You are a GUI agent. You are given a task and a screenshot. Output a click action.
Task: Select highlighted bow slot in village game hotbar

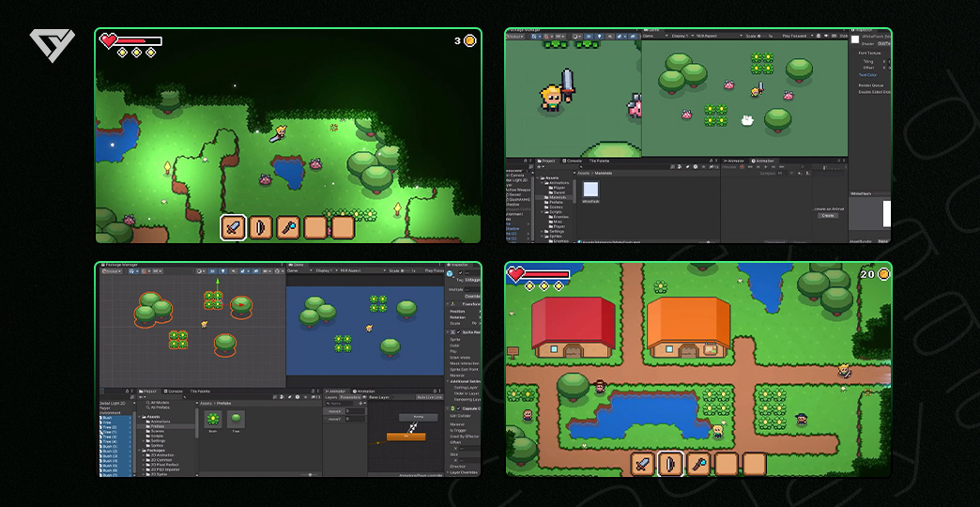(670, 464)
